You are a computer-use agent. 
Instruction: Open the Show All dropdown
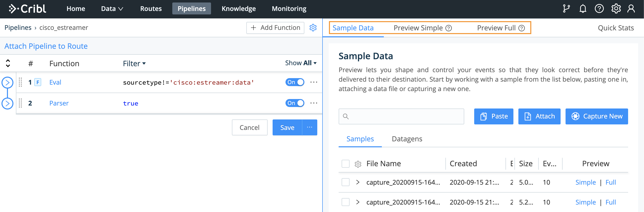pyautogui.click(x=301, y=63)
